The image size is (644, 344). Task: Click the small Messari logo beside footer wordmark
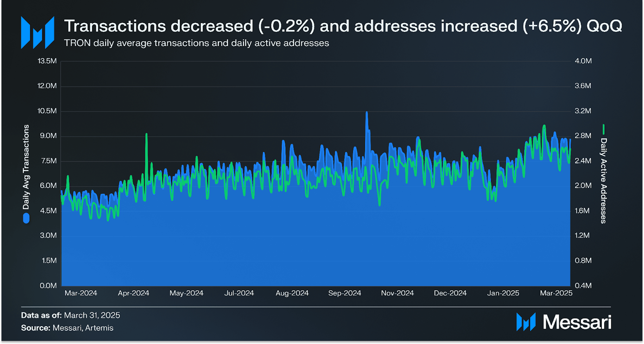pyautogui.click(x=526, y=322)
